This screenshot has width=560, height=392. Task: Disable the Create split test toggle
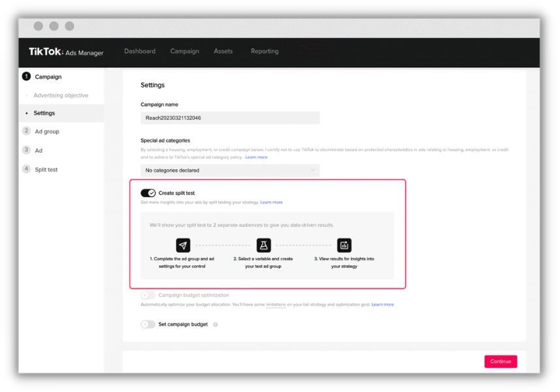(148, 193)
